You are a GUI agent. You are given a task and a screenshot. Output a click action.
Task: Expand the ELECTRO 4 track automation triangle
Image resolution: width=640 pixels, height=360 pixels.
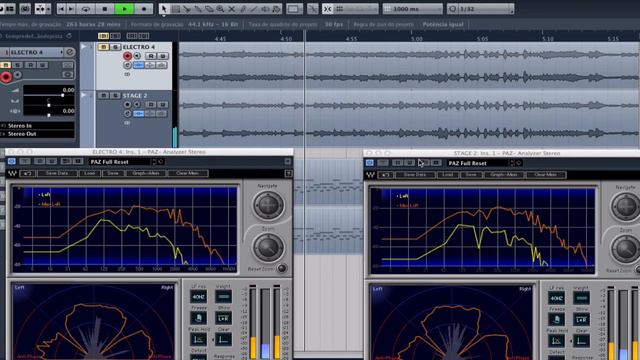pyautogui.click(x=84, y=47)
